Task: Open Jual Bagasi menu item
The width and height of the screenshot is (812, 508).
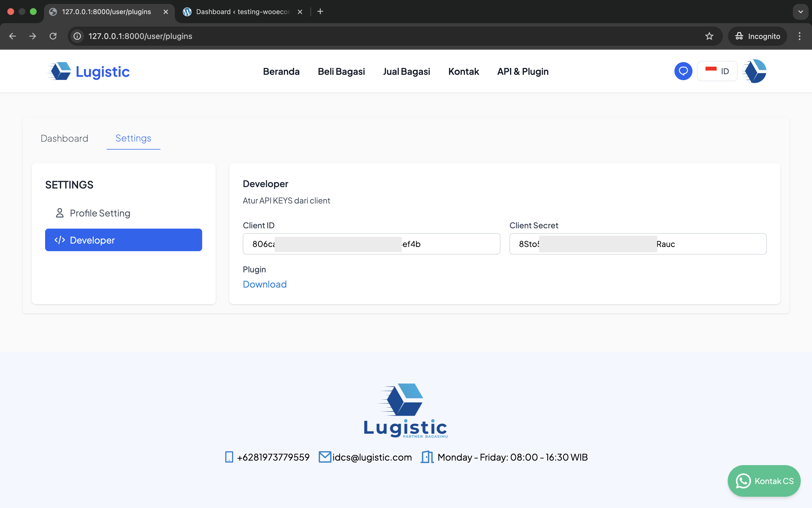Action: pyautogui.click(x=406, y=71)
